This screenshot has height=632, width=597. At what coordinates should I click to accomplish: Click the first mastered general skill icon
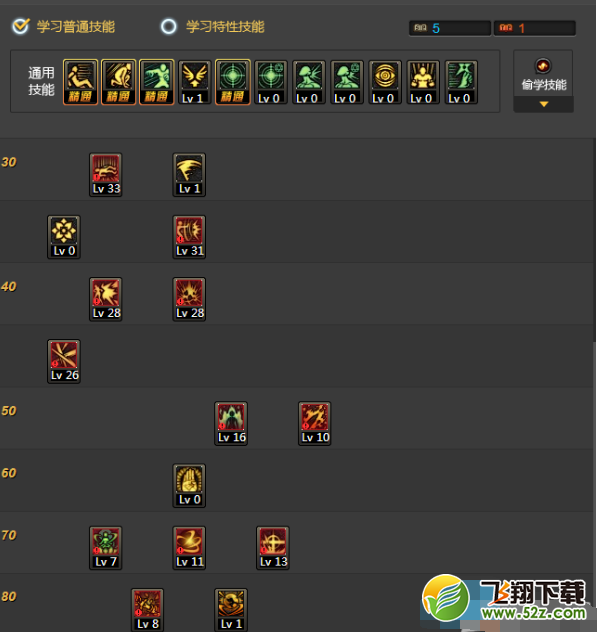click(81, 82)
